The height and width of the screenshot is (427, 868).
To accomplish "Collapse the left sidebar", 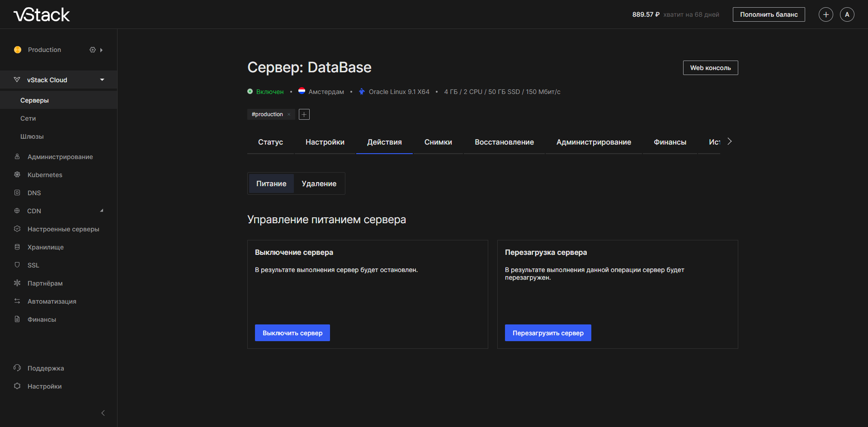I will click(103, 413).
